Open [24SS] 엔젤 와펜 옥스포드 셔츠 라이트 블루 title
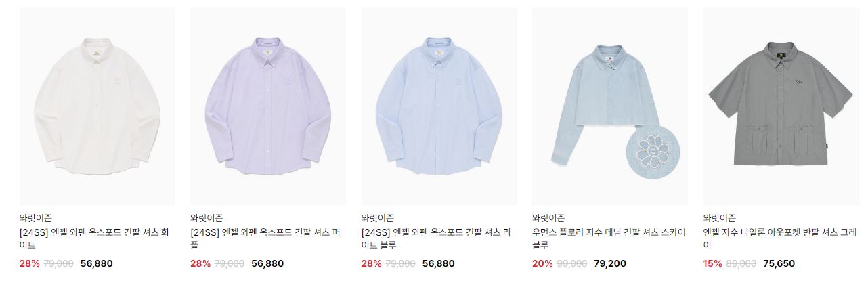 [x=437, y=238]
